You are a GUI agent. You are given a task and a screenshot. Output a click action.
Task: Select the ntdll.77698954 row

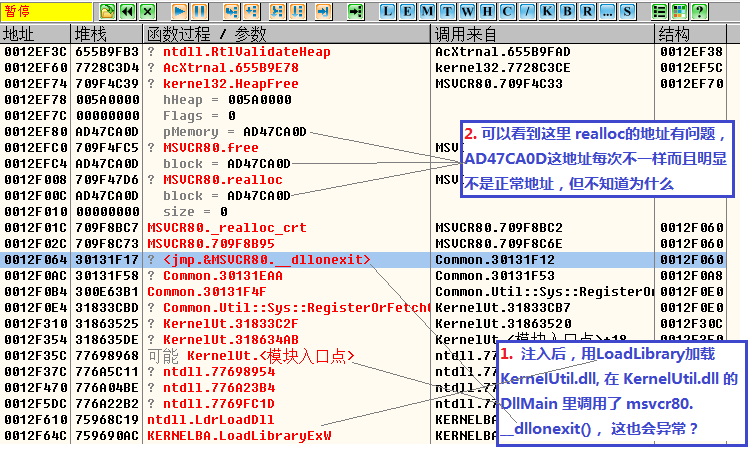[363, 371]
